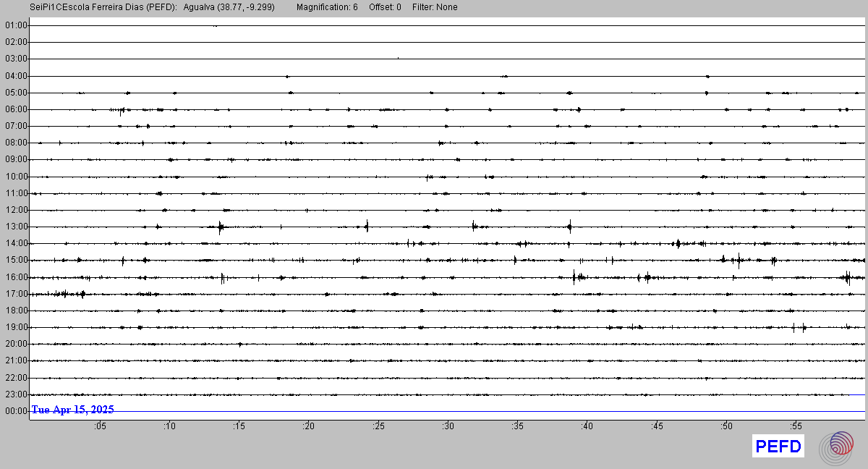Viewport: 868px width, 469px height.
Task: Click the Agualva (38.77, -9.299) location text
Action: (229, 7)
